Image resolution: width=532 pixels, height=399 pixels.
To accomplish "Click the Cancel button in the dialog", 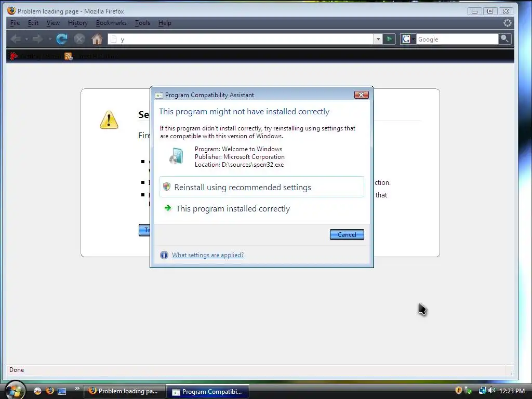I will [347, 234].
